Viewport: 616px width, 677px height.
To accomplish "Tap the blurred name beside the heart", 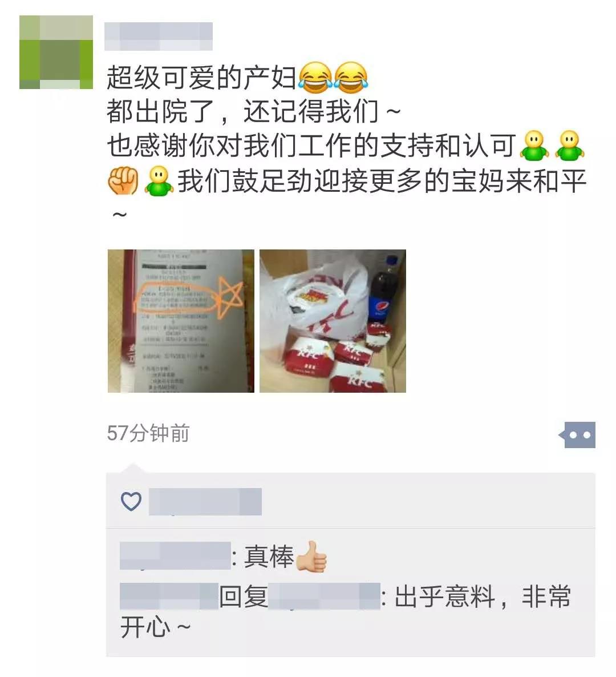I will click(x=205, y=502).
